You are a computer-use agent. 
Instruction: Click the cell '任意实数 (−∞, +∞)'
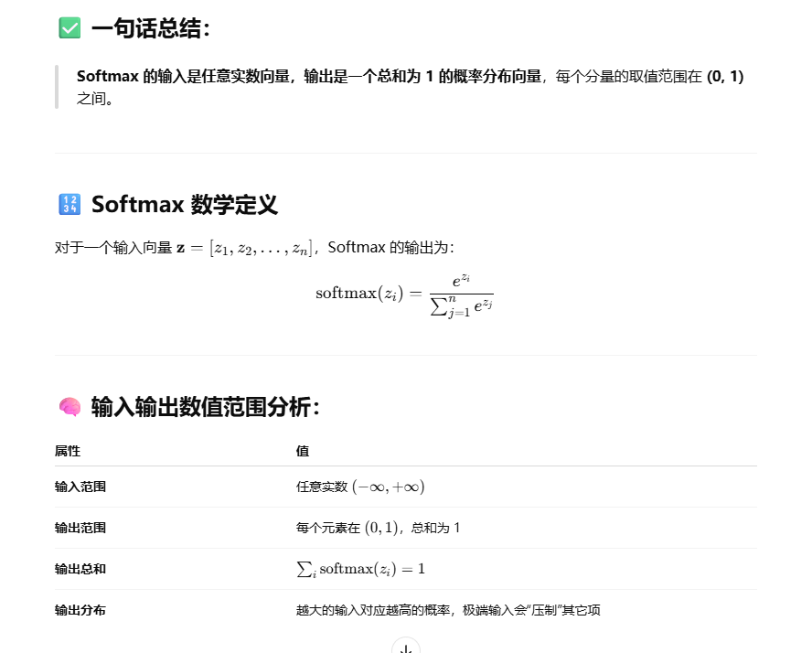pos(360,487)
